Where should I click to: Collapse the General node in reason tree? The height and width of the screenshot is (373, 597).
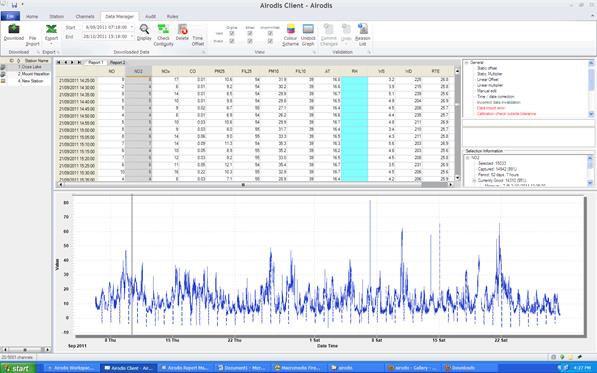467,62
